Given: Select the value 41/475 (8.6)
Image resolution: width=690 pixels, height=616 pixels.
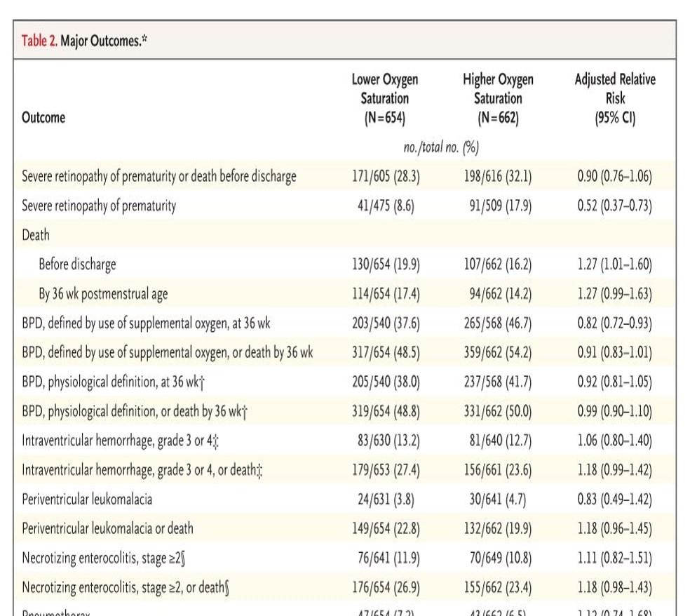Looking at the screenshot, I should [385, 206].
